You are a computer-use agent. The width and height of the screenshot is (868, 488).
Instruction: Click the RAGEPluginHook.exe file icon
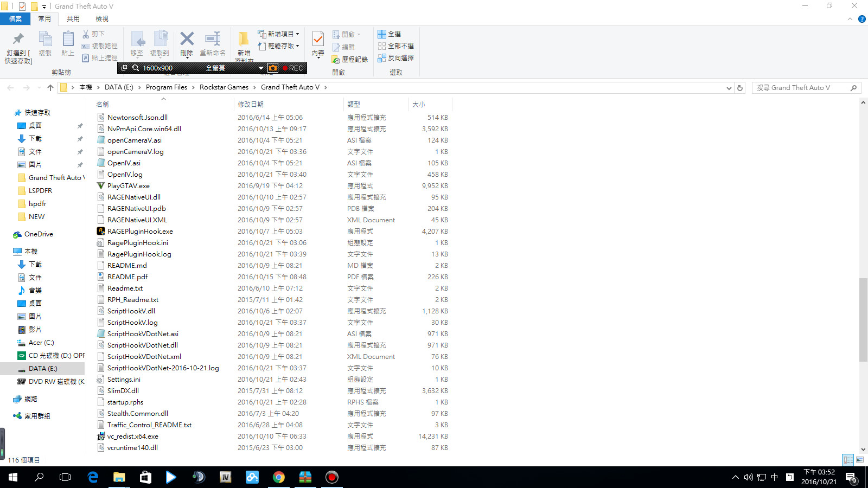(101, 232)
